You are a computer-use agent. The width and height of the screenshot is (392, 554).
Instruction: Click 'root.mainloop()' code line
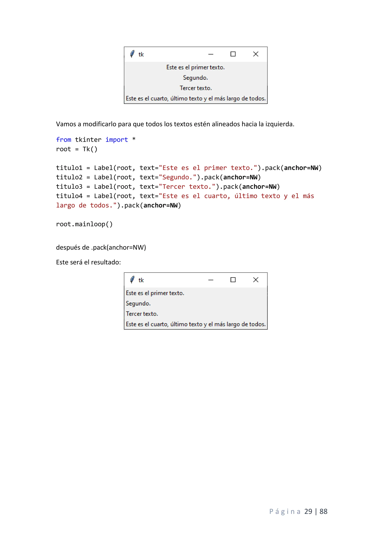[84, 224]
